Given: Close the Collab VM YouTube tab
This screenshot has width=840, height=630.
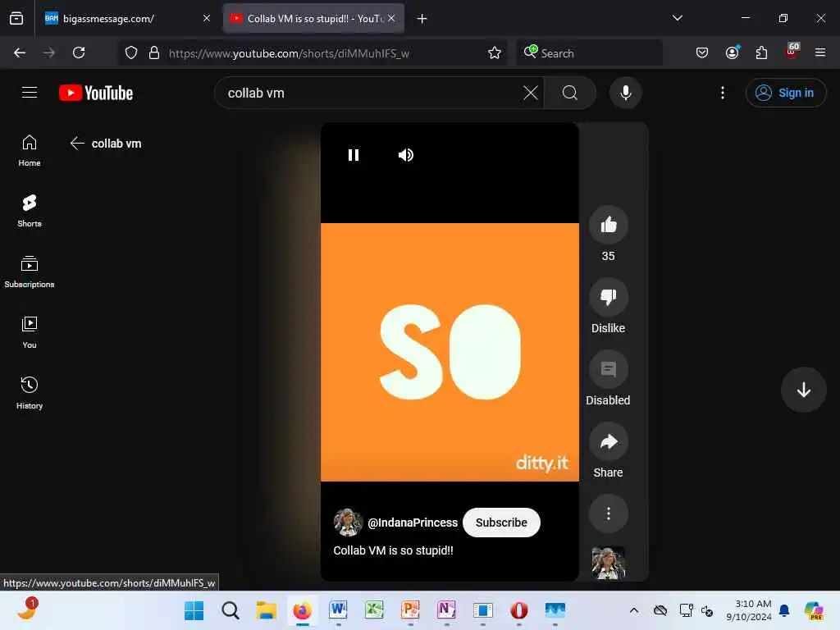Looking at the screenshot, I should [391, 18].
